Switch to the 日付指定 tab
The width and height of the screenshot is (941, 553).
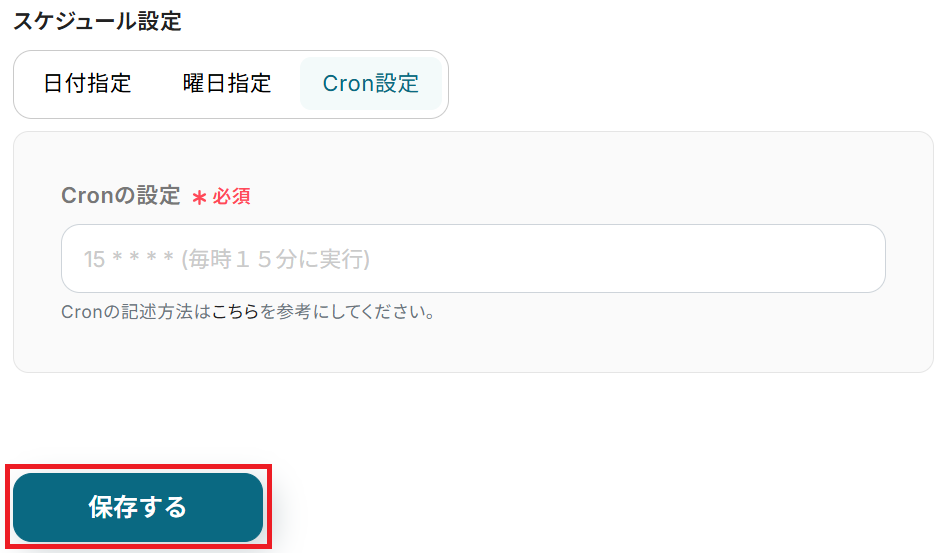pyautogui.click(x=88, y=83)
